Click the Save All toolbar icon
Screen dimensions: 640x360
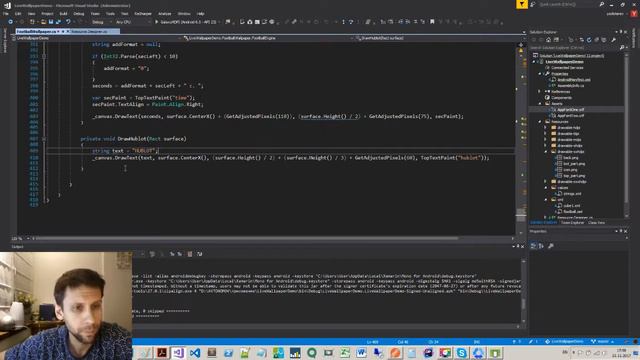pyautogui.click(x=58, y=22)
